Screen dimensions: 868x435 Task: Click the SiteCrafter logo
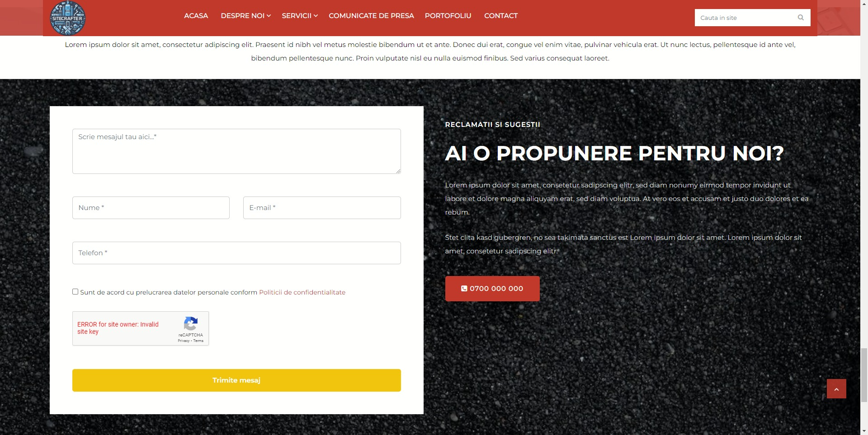tap(67, 18)
